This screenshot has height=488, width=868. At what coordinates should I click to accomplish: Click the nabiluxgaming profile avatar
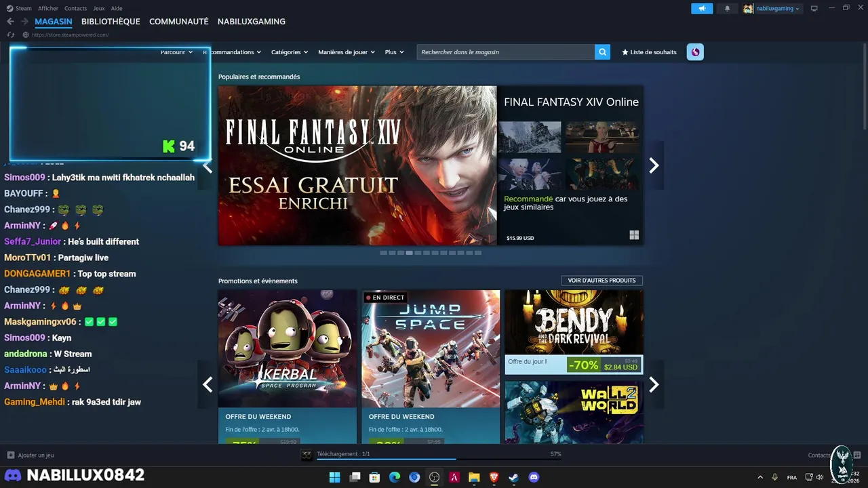(x=748, y=8)
